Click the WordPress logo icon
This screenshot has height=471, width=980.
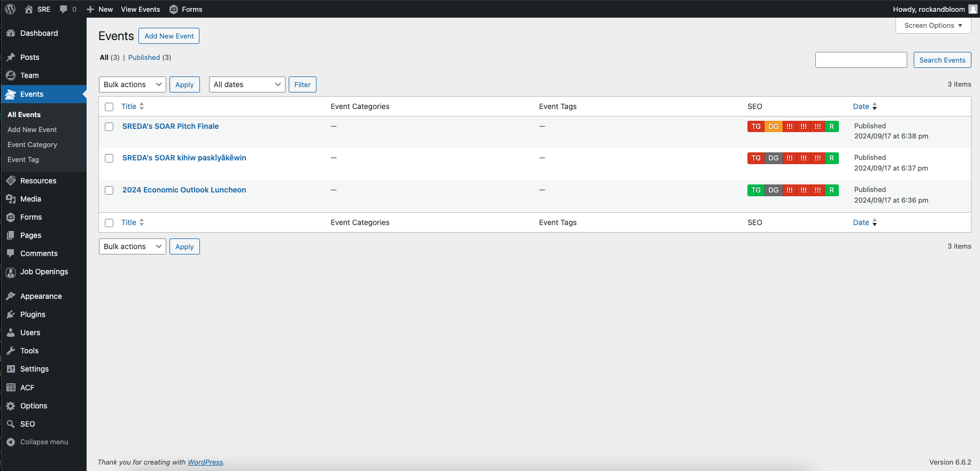pyautogui.click(x=10, y=9)
